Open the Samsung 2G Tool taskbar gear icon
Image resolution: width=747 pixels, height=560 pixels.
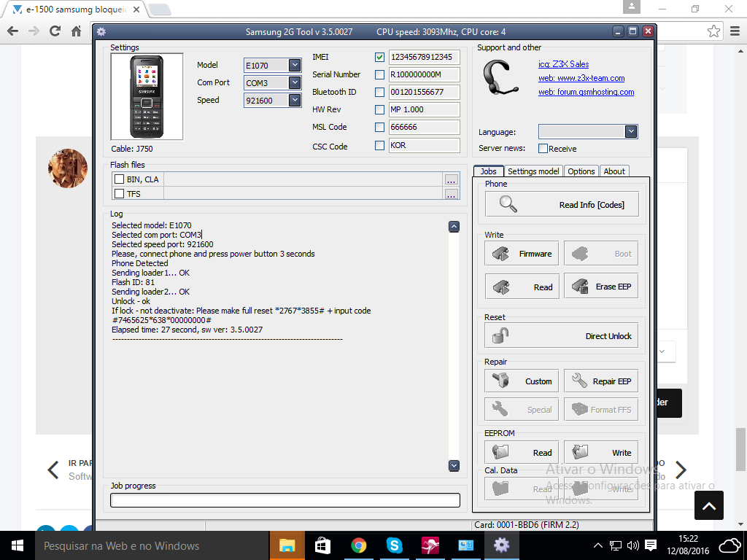pos(502,545)
